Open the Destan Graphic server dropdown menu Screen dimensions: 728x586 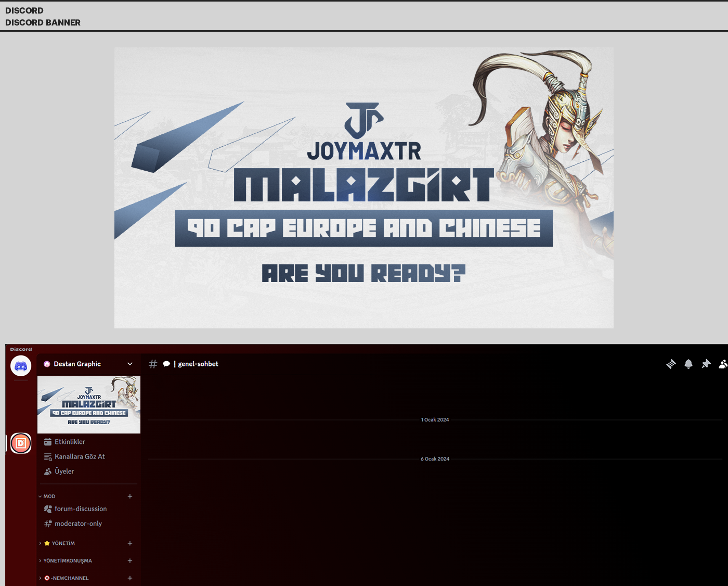[130, 364]
